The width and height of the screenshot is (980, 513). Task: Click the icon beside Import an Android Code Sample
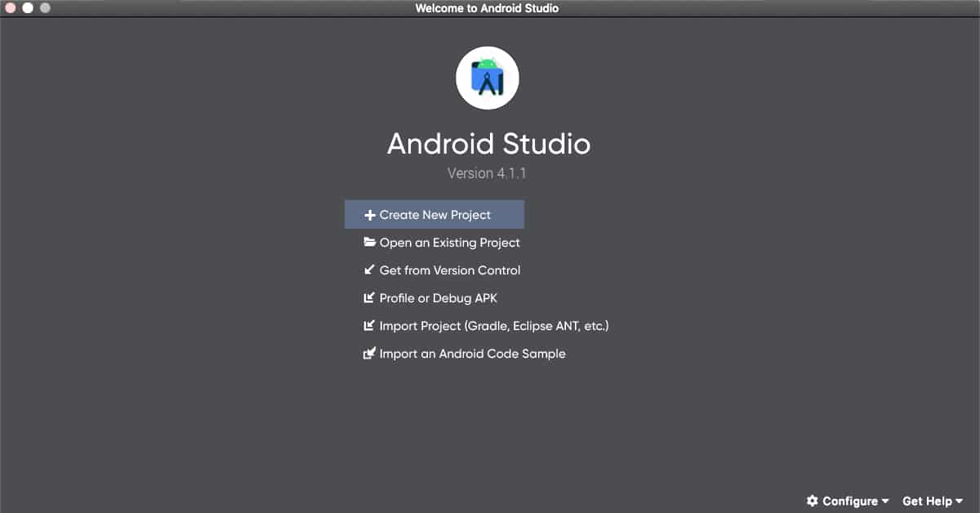tap(369, 354)
